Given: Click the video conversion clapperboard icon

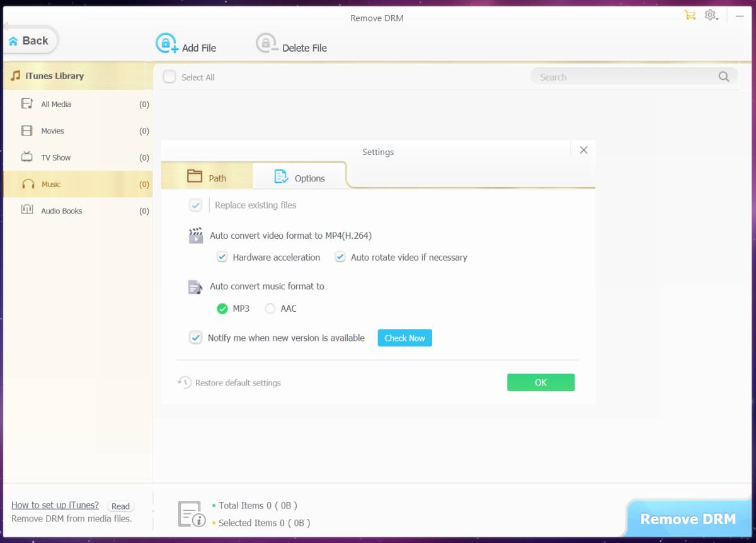Looking at the screenshot, I should click(x=196, y=236).
